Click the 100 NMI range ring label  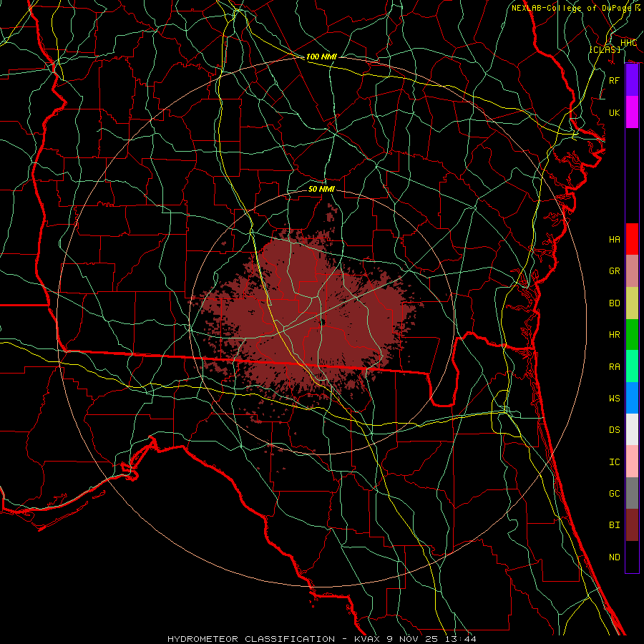click(x=321, y=57)
